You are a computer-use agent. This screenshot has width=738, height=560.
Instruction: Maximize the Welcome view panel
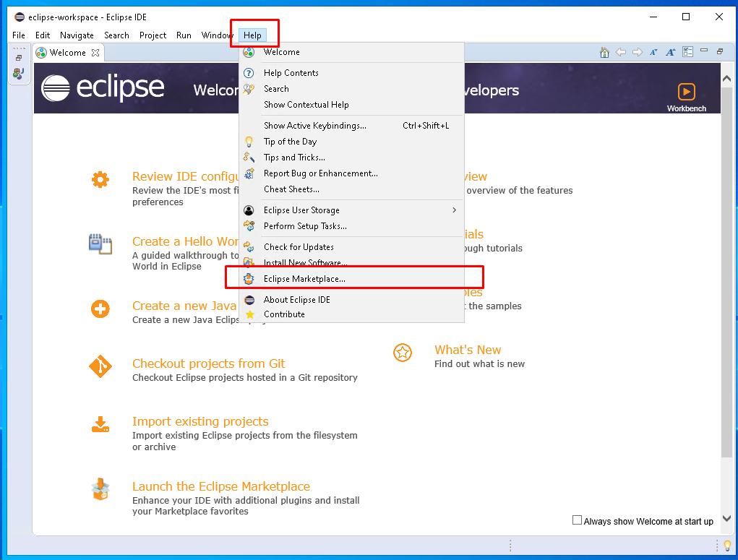[720, 51]
